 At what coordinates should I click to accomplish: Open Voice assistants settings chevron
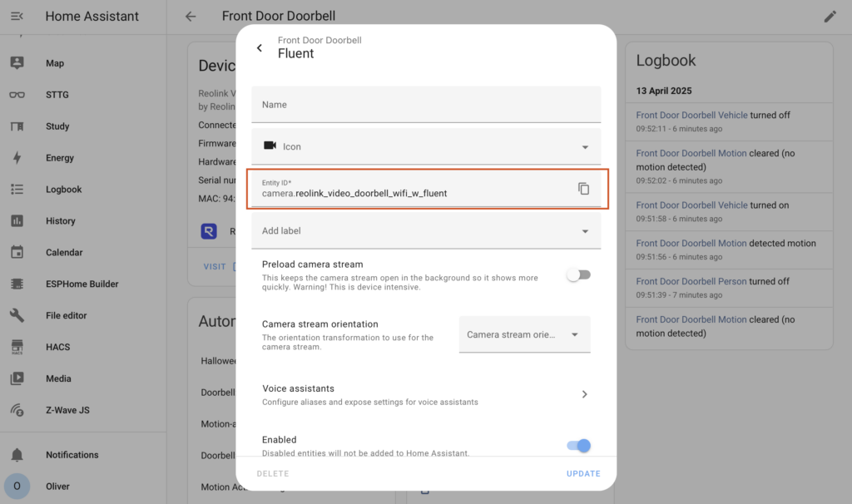(x=584, y=394)
